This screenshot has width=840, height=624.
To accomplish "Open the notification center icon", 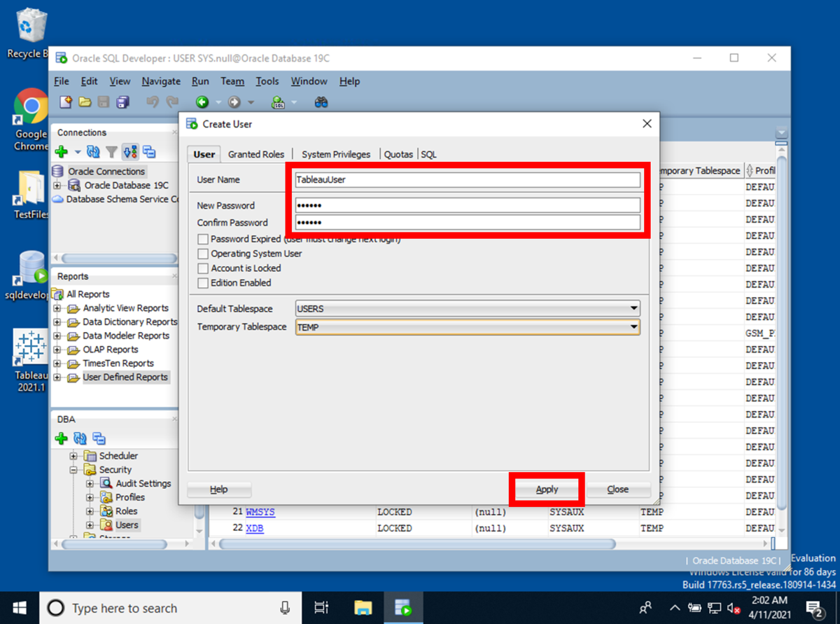I will pyautogui.click(x=814, y=607).
